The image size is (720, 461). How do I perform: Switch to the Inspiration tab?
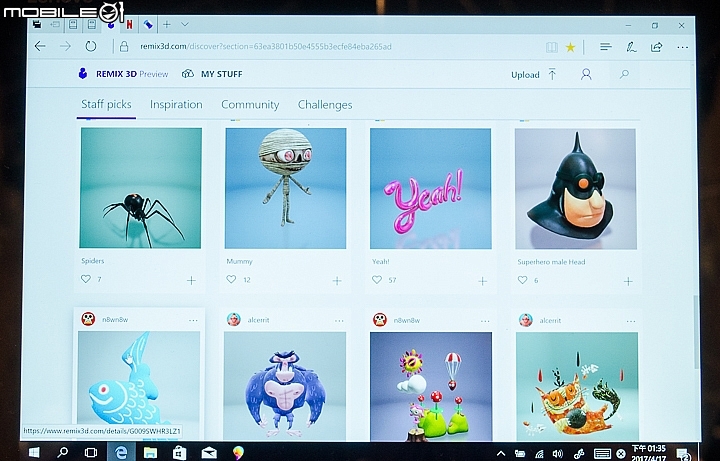[x=176, y=105]
